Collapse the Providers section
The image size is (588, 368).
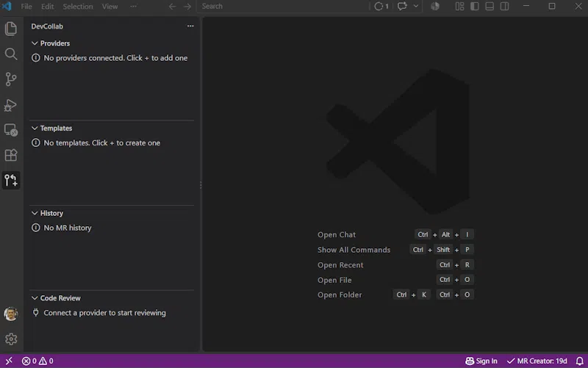pyautogui.click(x=112, y=43)
